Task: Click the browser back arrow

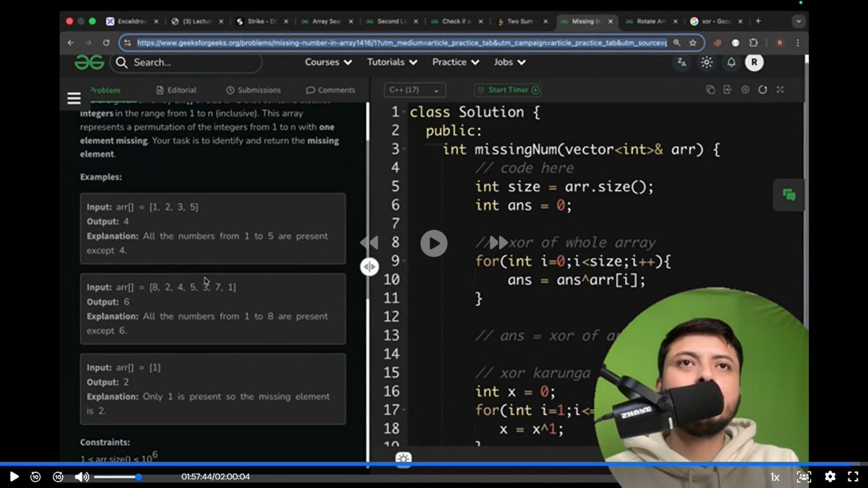Action: 71,43
